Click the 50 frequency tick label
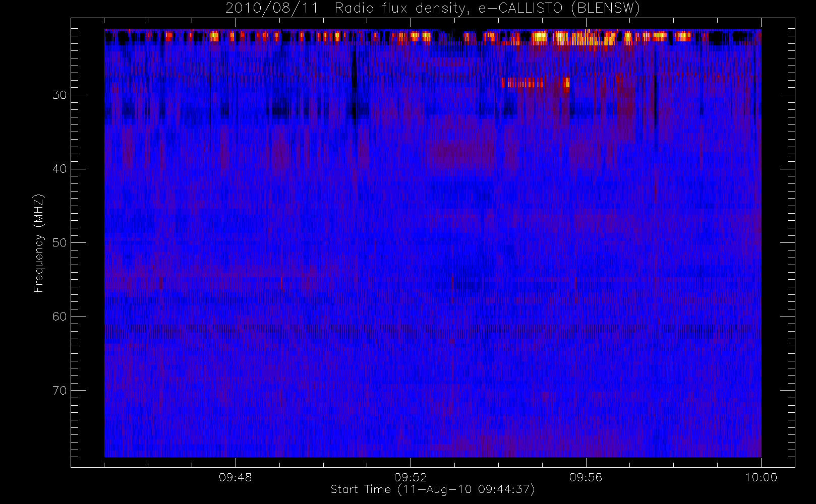Viewport: 816px width, 504px height. 60,242
